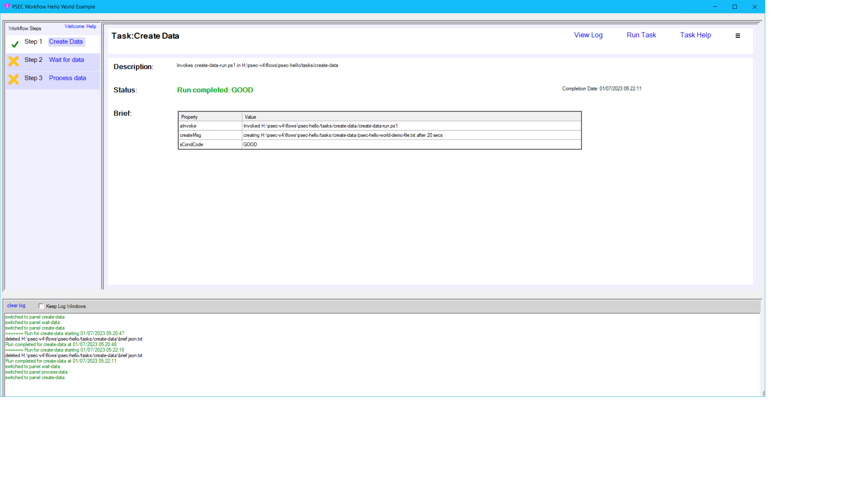
Task: Open the hamburger menu icon
Action: coord(737,36)
